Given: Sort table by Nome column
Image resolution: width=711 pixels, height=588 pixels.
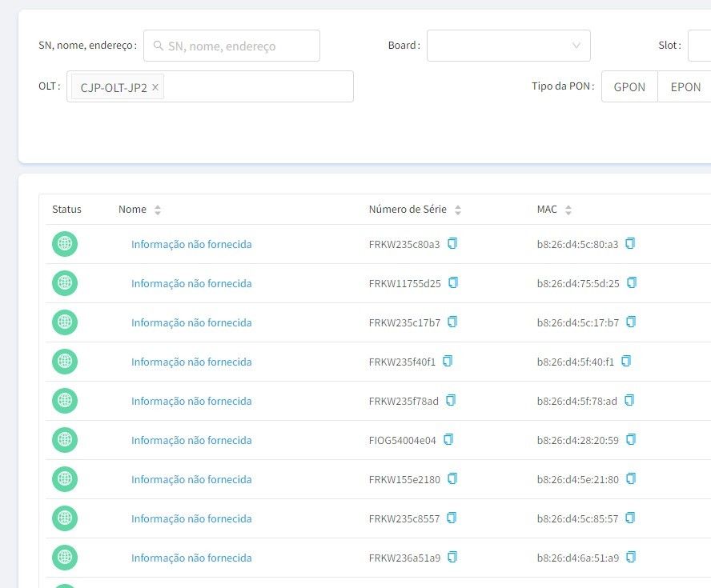Looking at the screenshot, I should pos(158,210).
